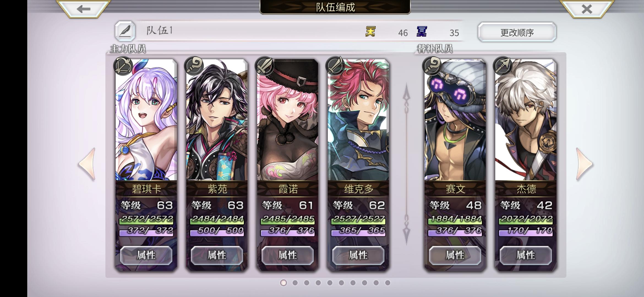Screen dimensions: 644x297
Task: Select the second team page dot
Action: 295,283
